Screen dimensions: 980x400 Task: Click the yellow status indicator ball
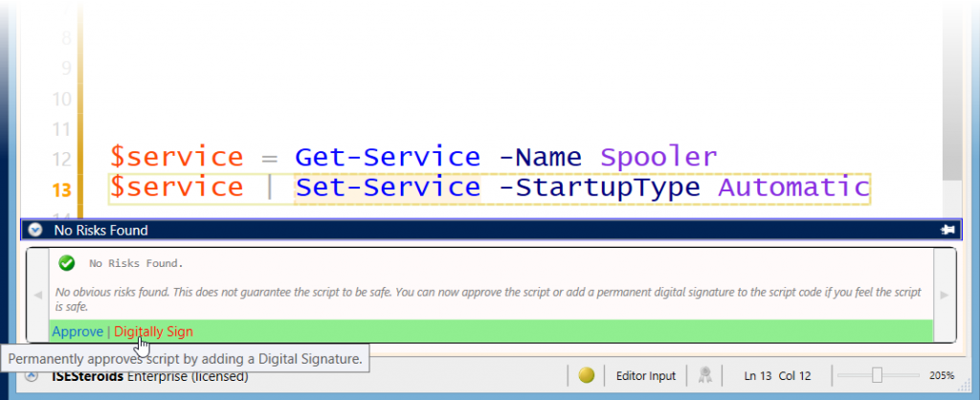pos(588,376)
